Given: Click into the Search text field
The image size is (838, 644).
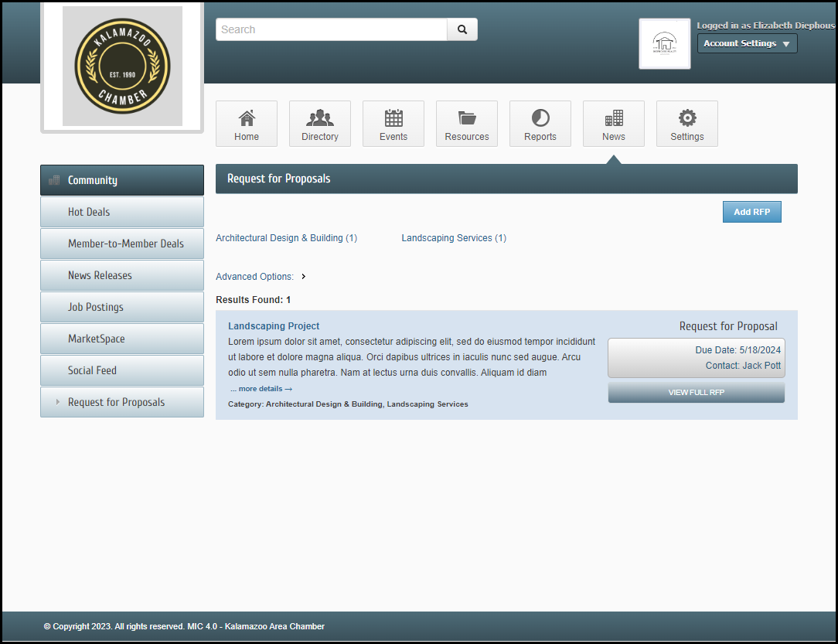Looking at the screenshot, I should (332, 29).
